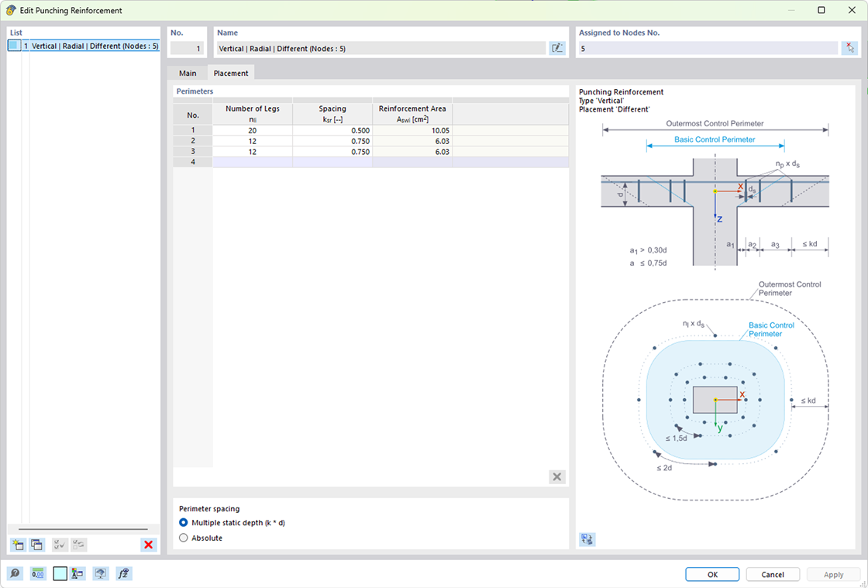
Task: Click the Reinforcement Area column header
Action: (412, 114)
